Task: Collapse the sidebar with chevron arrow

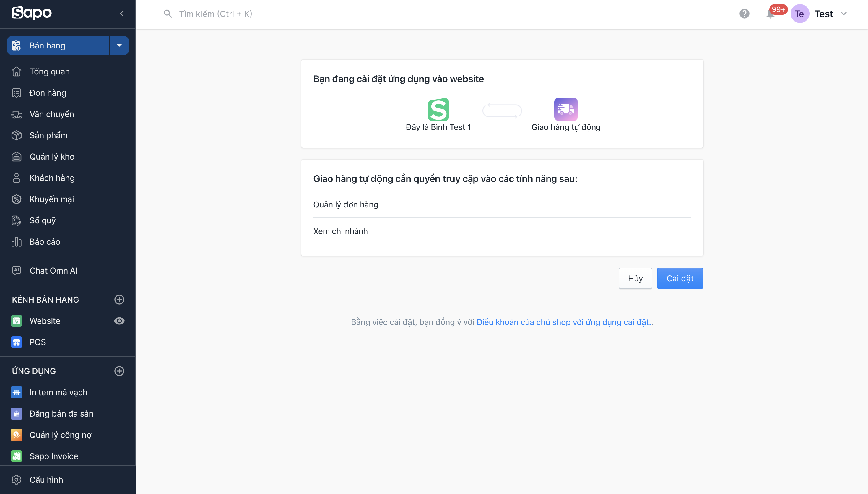Action: pos(122,14)
